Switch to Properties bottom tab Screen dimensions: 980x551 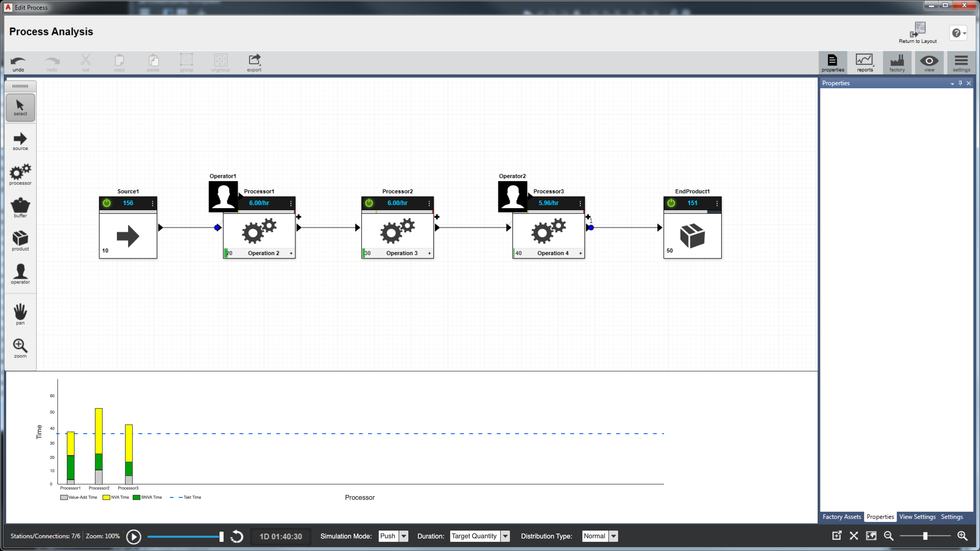(x=880, y=517)
